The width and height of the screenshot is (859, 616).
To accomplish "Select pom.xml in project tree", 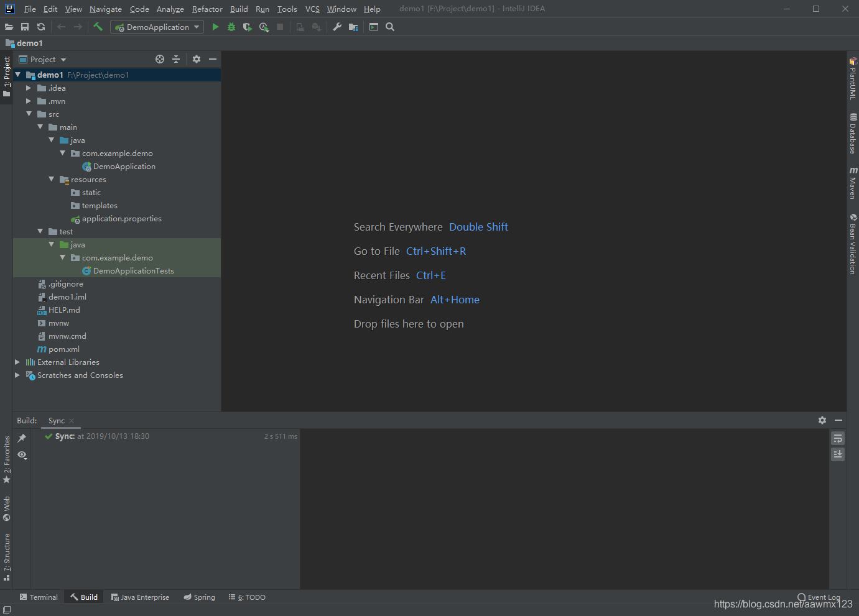I will (x=63, y=349).
